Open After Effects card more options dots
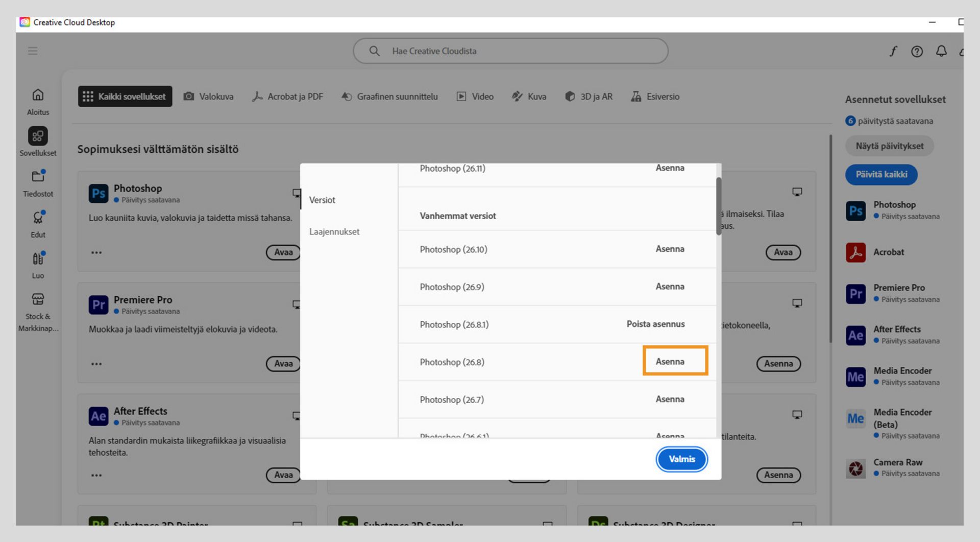The width and height of the screenshot is (980, 542). click(96, 475)
